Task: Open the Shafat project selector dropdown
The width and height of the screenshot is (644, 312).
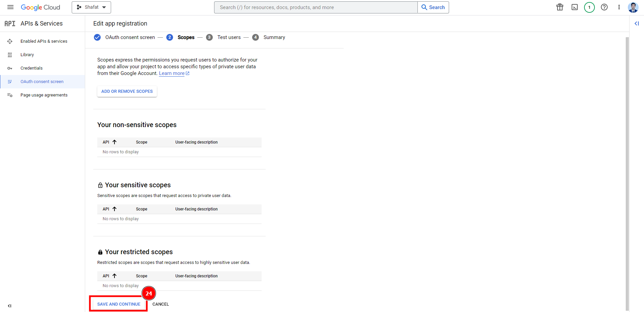Action: tap(91, 7)
